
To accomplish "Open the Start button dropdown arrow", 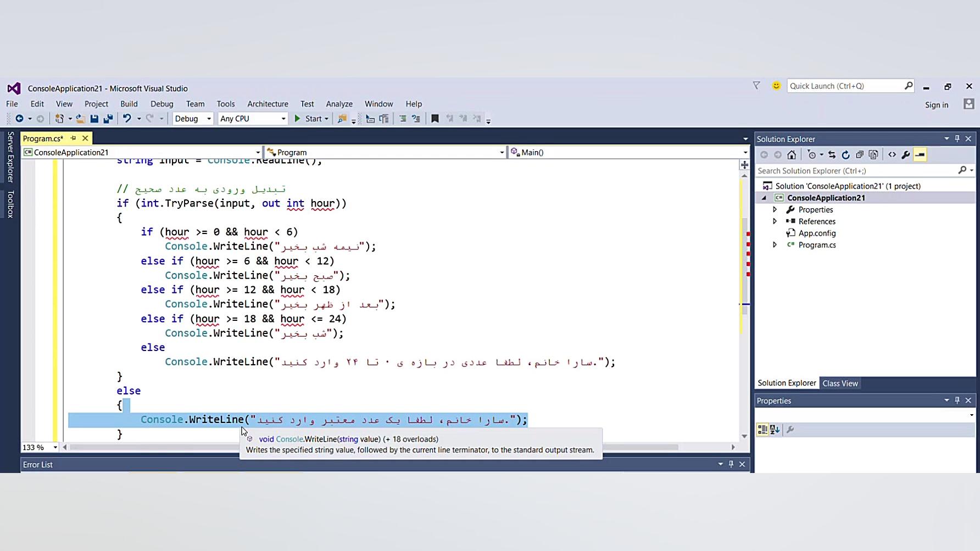I will pos(326,119).
